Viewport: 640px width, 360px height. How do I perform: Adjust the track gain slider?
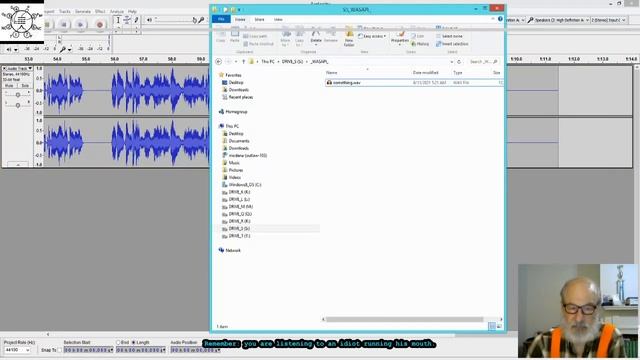[18, 95]
